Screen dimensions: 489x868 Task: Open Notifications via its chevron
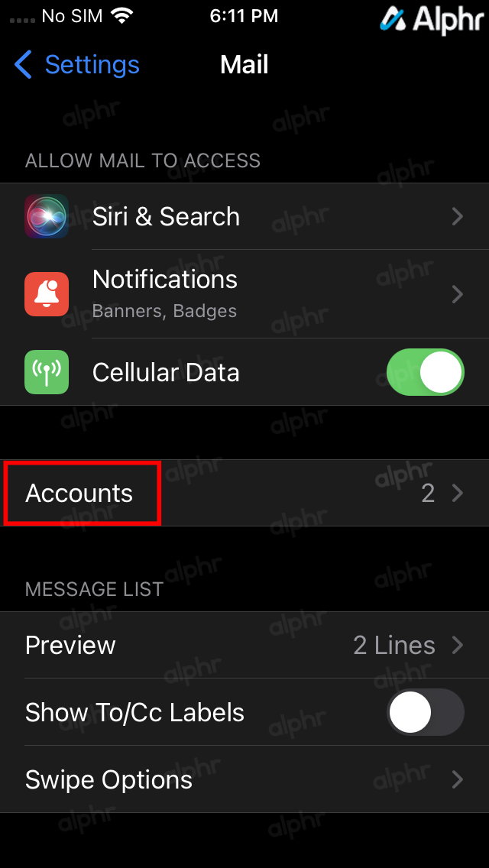(458, 294)
